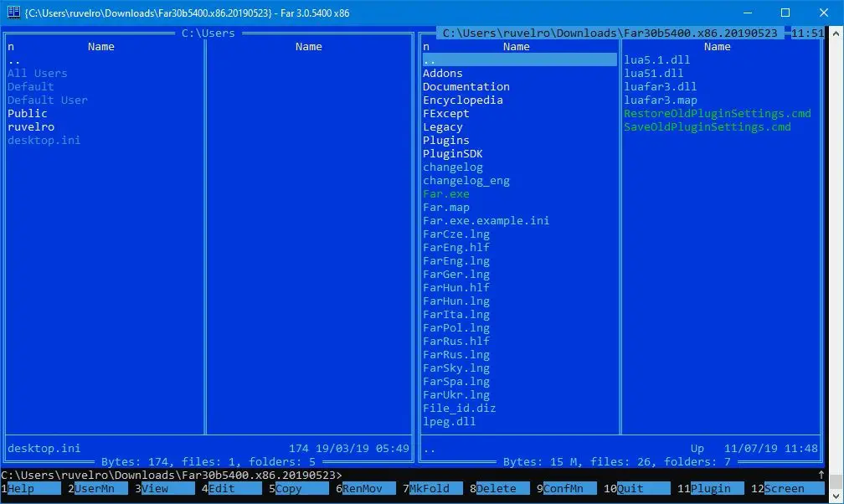Select the FarEng.hlf file

pyautogui.click(x=455, y=248)
